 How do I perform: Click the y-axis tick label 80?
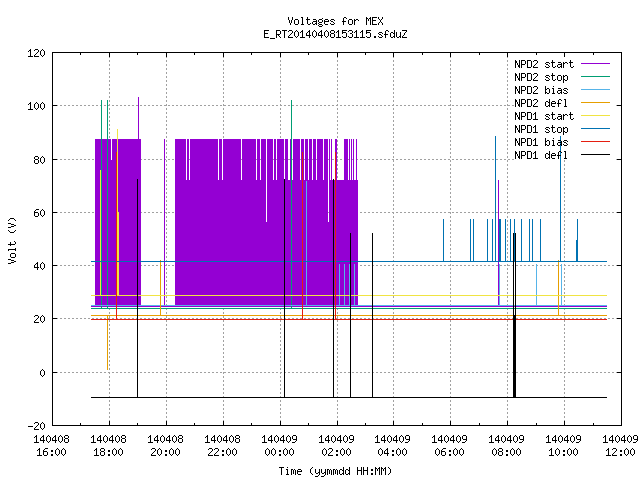[39, 160]
